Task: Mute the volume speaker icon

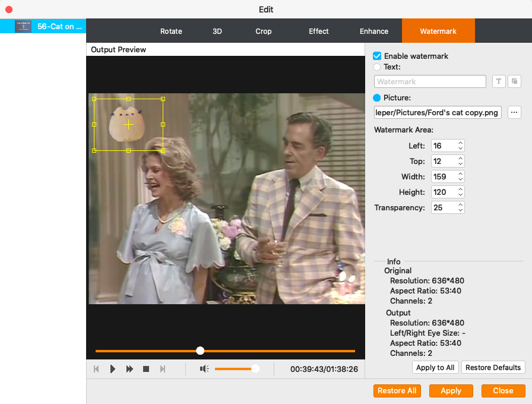Action: click(x=204, y=369)
